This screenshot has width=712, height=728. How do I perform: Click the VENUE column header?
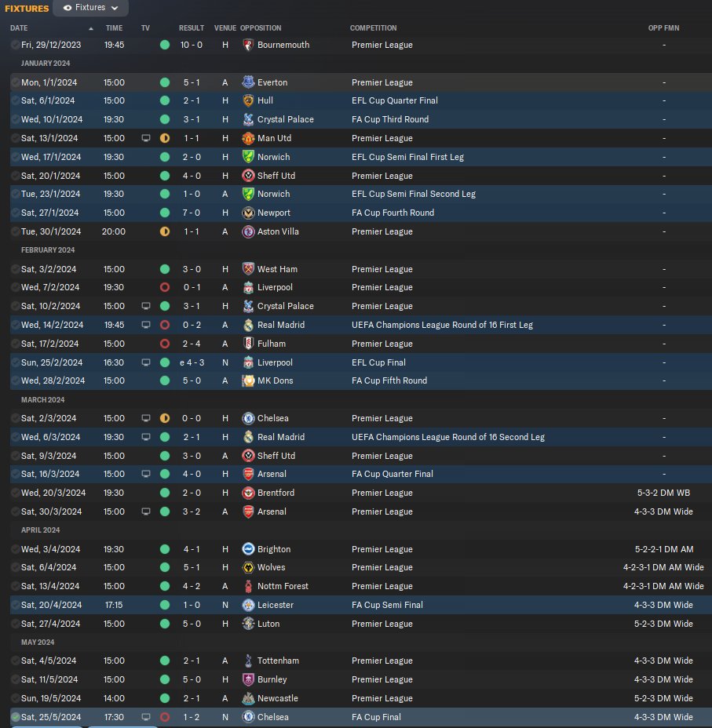pyautogui.click(x=225, y=28)
